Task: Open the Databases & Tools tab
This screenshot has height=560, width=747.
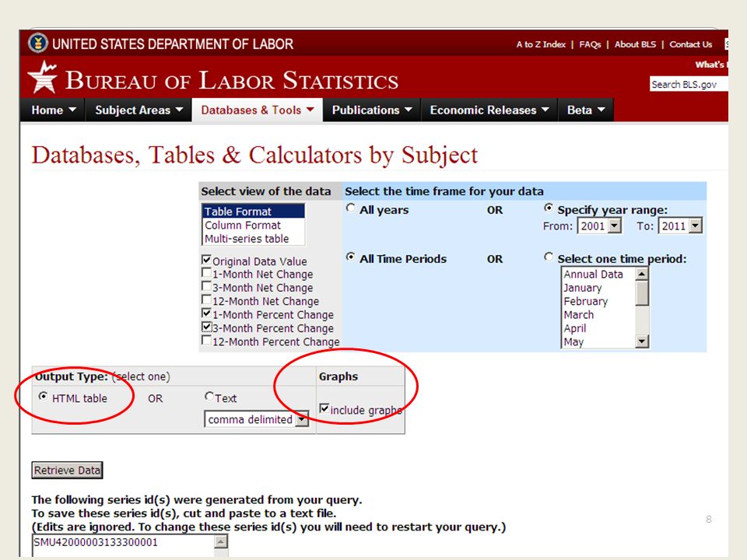Action: pos(258,110)
